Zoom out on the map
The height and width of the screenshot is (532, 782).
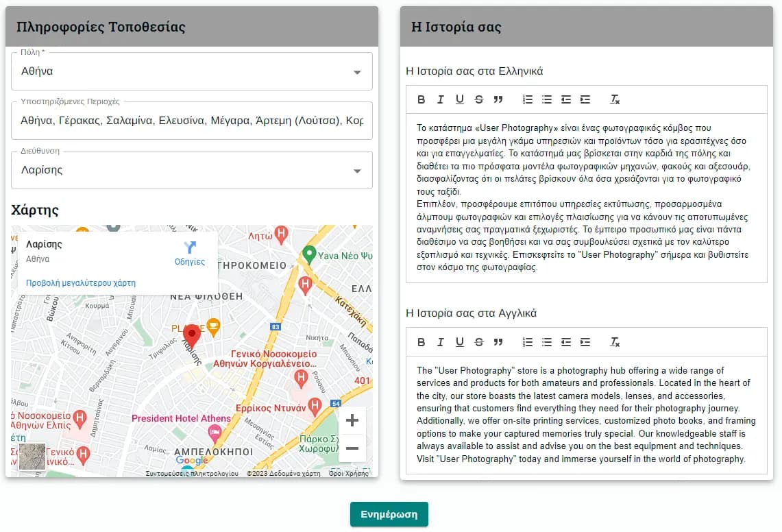[352, 448]
